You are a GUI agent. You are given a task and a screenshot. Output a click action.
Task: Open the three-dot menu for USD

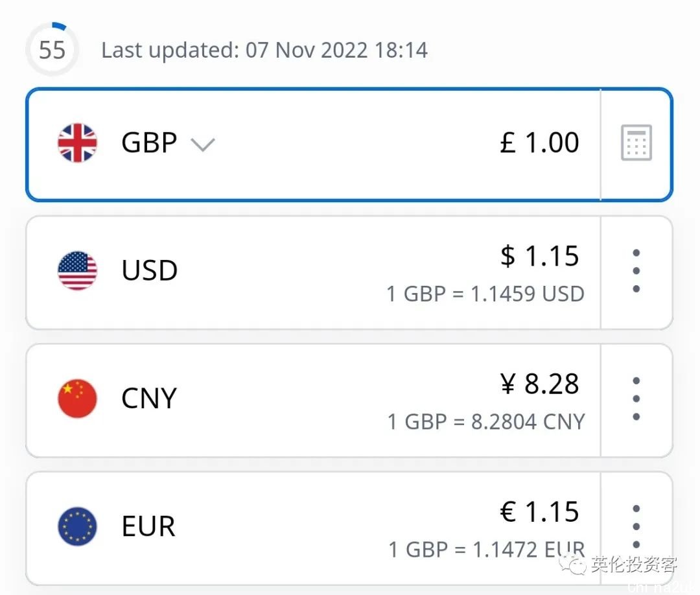[636, 271]
